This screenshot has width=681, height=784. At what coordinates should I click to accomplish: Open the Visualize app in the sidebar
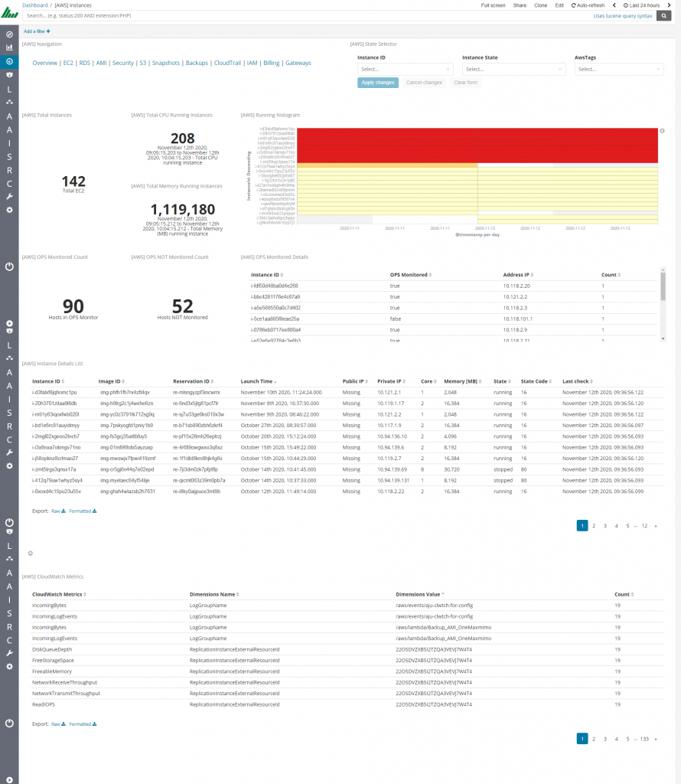point(8,47)
